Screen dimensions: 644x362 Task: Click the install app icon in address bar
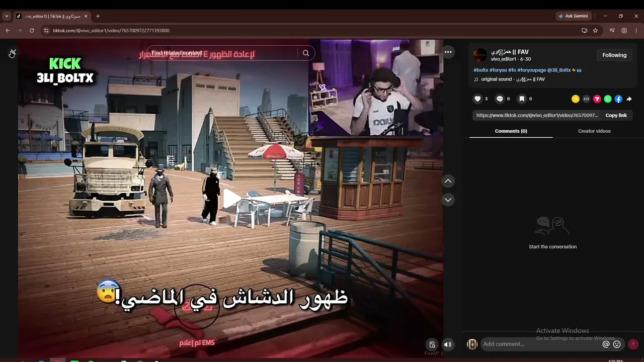pyautogui.click(x=584, y=31)
